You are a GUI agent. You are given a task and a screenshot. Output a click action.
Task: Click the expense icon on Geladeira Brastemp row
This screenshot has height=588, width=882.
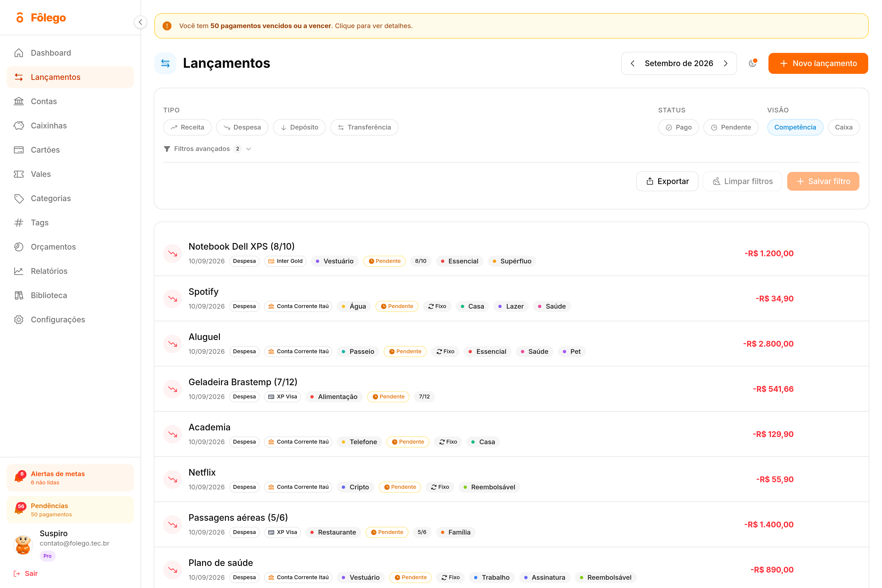coord(173,389)
